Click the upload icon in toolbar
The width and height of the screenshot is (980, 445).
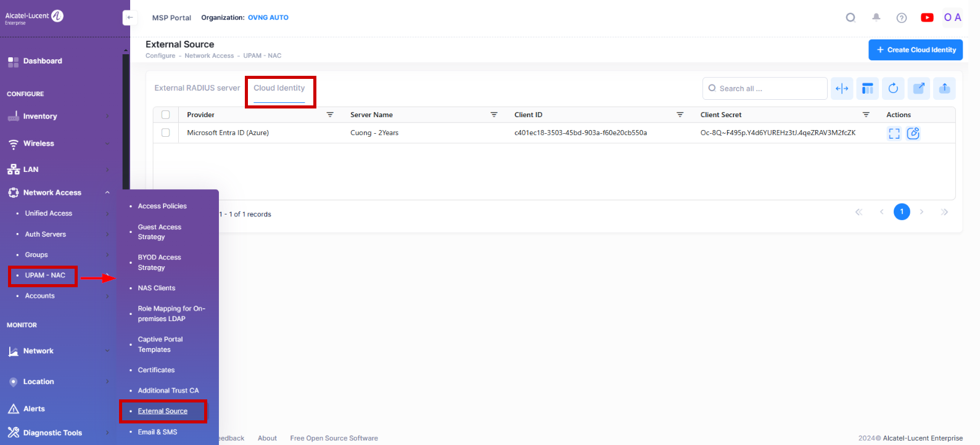(944, 89)
